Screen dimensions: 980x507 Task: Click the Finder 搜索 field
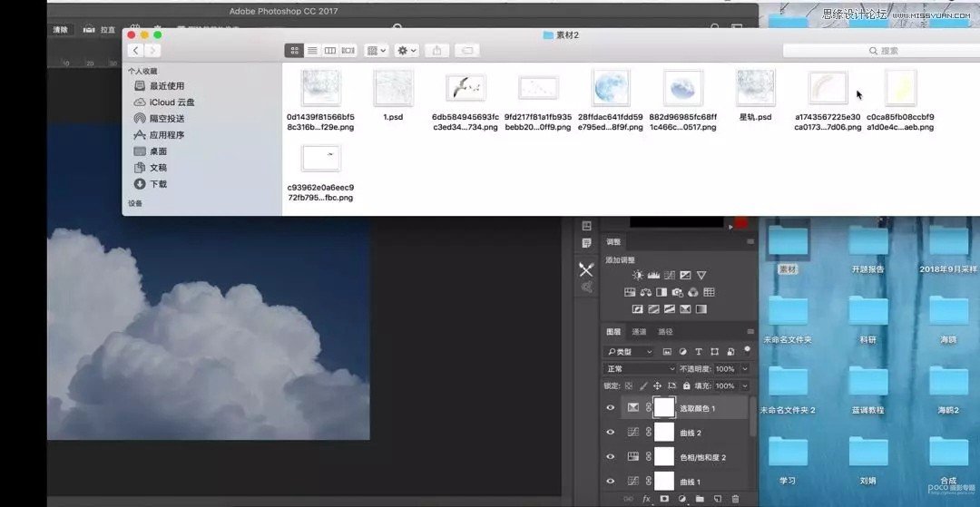pos(881,51)
